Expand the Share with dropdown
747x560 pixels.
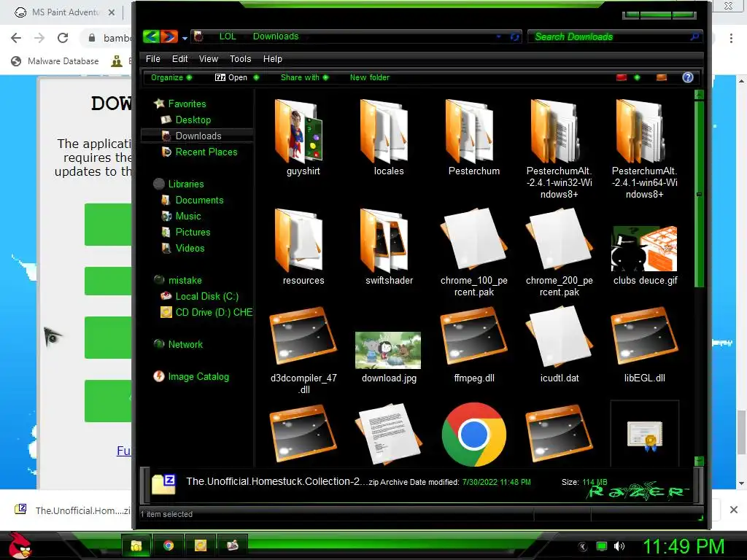pyautogui.click(x=304, y=77)
